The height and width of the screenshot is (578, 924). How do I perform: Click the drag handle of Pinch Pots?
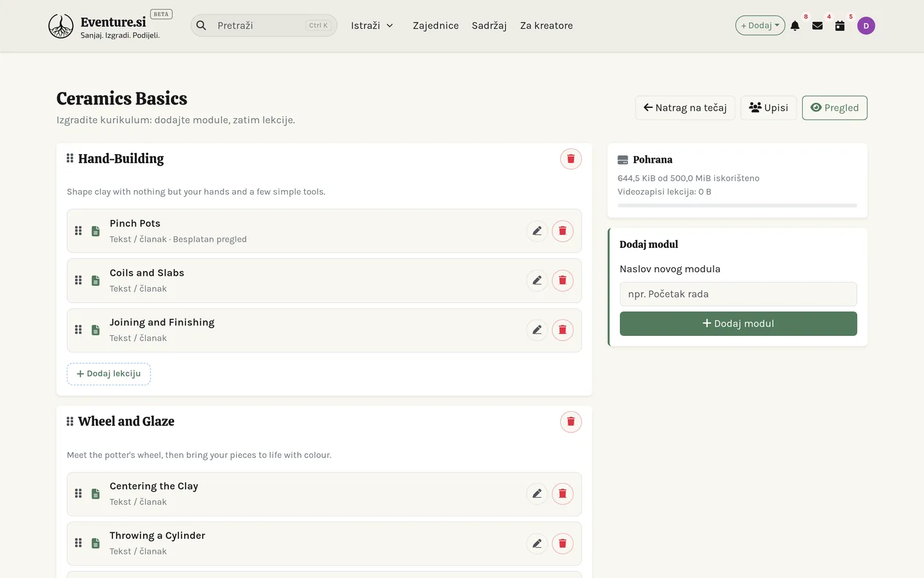pyautogui.click(x=78, y=231)
